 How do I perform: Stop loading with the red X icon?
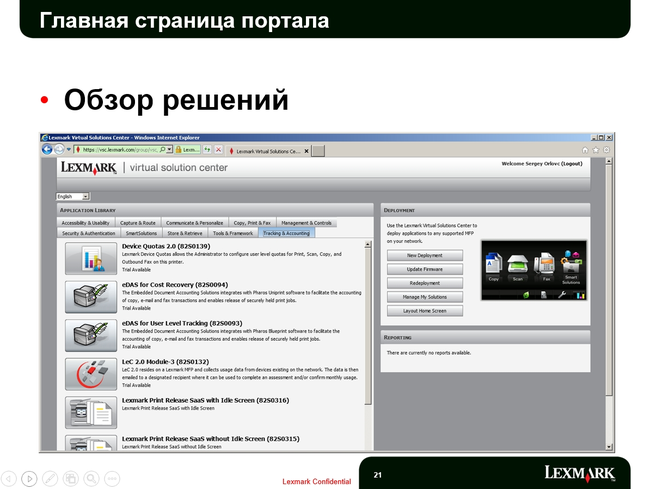[218, 150]
